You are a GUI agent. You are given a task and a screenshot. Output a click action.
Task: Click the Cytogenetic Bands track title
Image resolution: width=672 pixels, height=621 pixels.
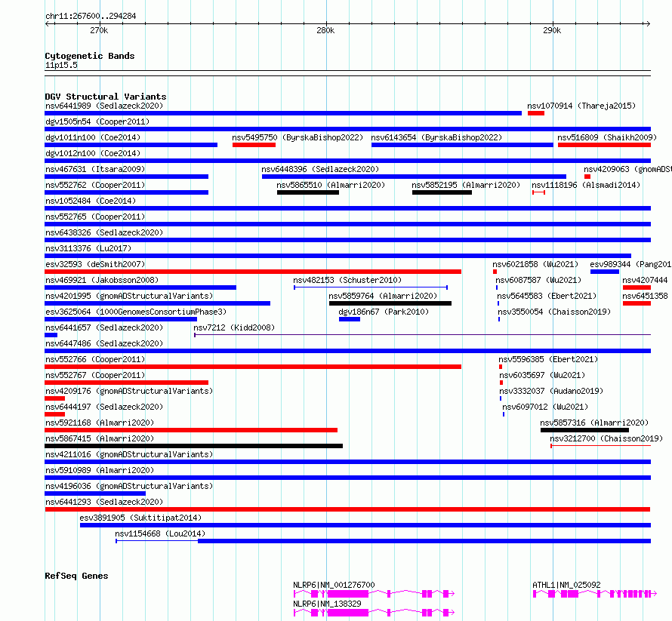(90, 56)
